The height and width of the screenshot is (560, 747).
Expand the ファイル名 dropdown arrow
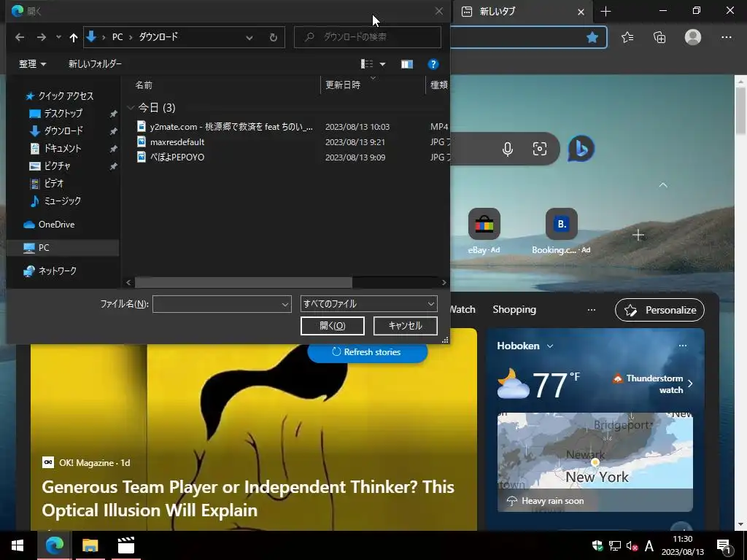coord(285,304)
